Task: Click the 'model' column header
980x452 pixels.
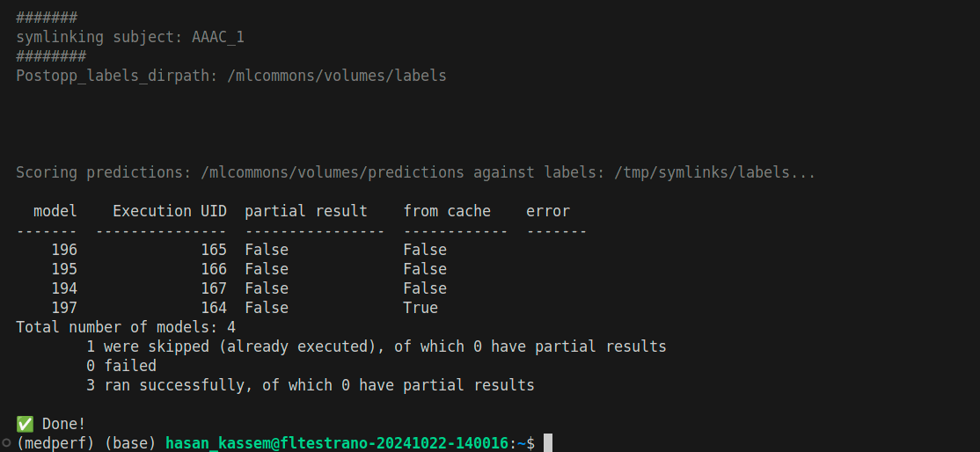Action: (x=55, y=211)
